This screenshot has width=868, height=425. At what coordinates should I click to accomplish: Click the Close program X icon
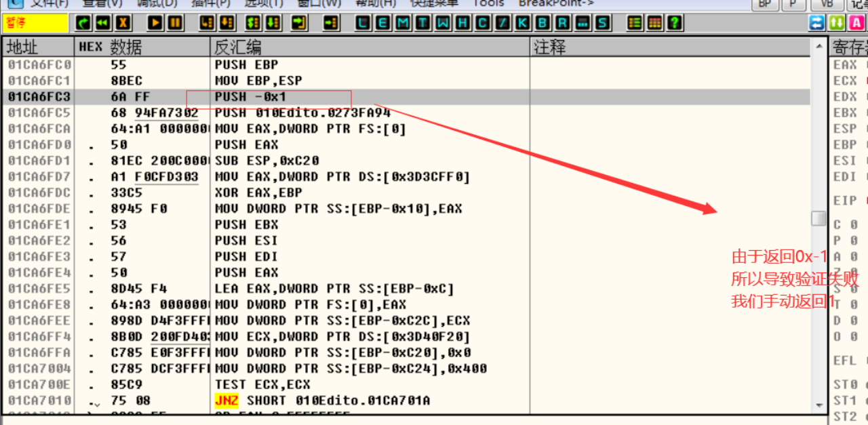pos(123,23)
